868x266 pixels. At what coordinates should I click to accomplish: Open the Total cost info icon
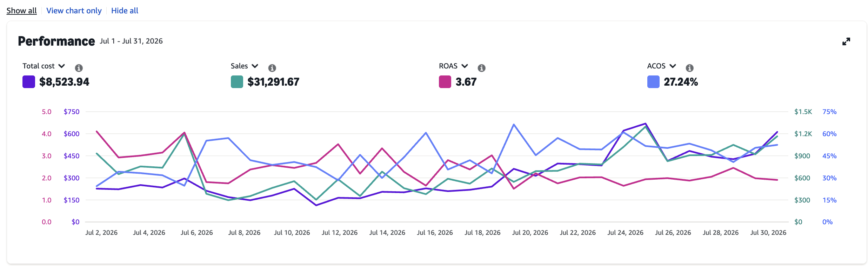click(79, 68)
